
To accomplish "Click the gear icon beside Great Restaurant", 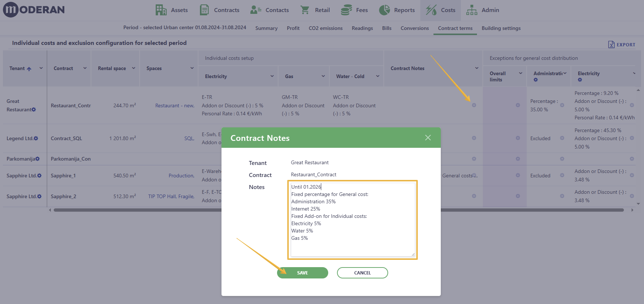I will click(x=34, y=109).
